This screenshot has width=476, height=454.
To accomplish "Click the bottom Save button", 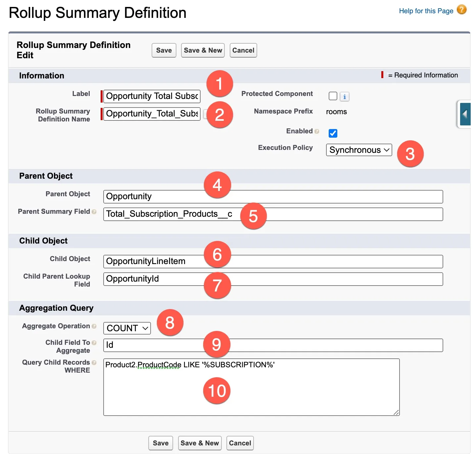I will tap(161, 443).
